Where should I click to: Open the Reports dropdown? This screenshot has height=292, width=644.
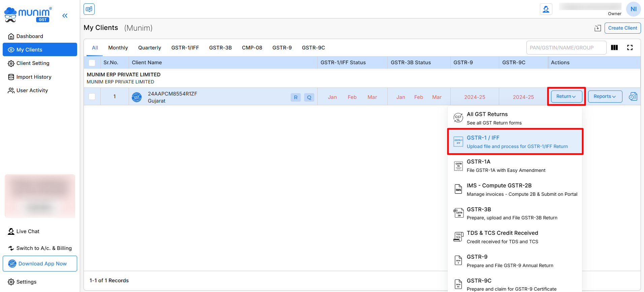click(605, 97)
